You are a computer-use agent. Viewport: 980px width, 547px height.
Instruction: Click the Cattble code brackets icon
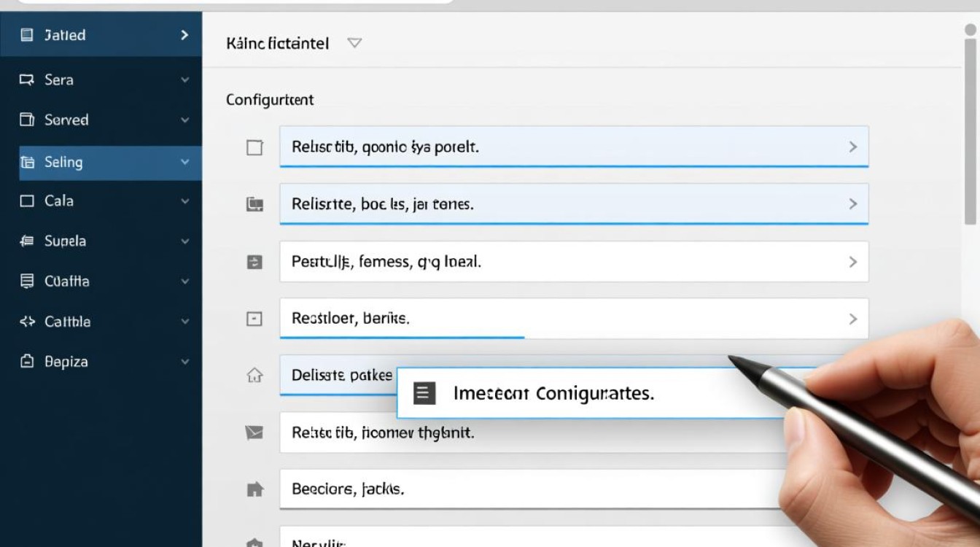[x=27, y=322]
